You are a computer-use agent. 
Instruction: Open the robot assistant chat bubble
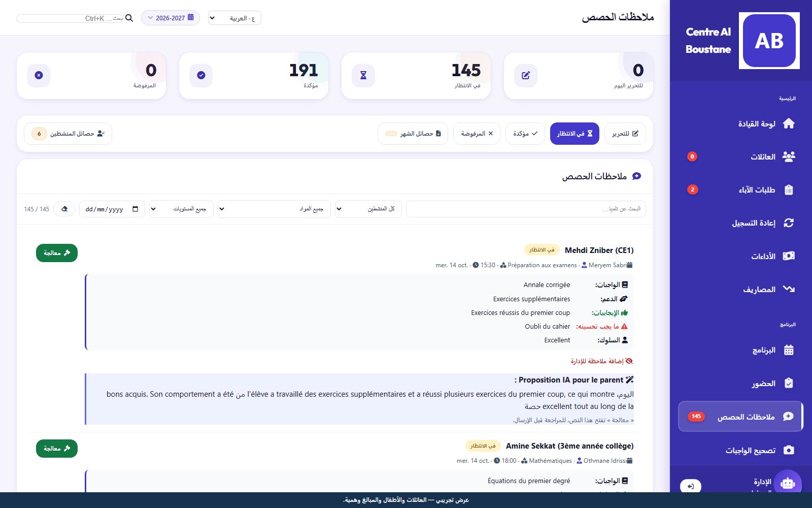788,484
